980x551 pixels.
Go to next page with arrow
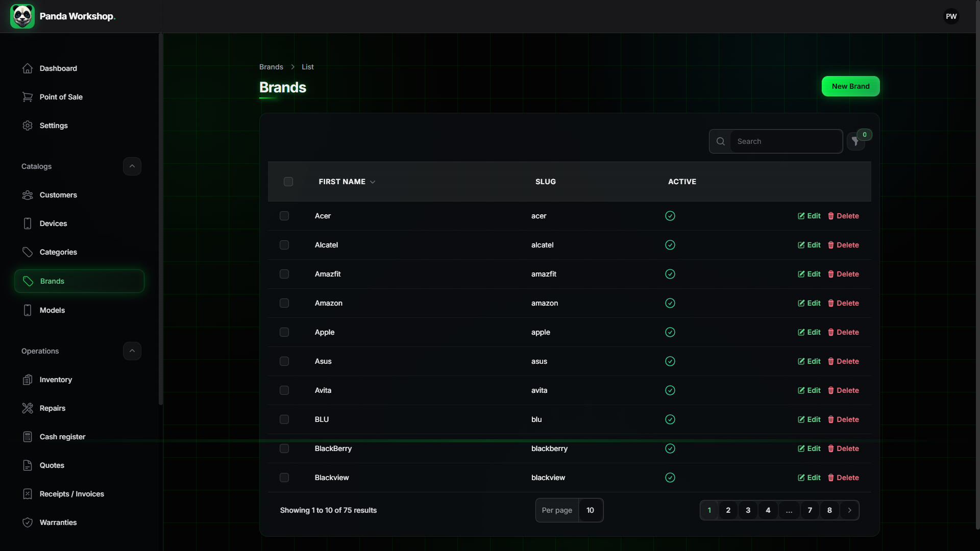[849, 510]
